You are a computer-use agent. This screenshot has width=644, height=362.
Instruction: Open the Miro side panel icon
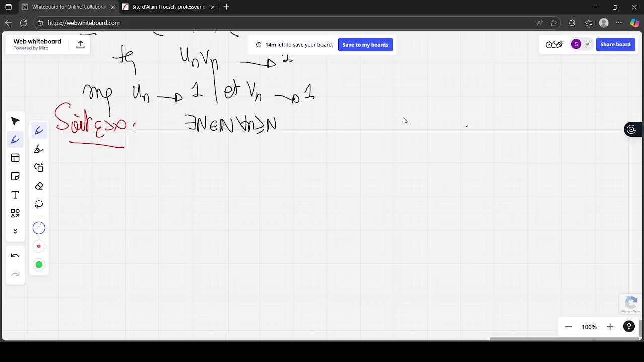[x=631, y=130]
